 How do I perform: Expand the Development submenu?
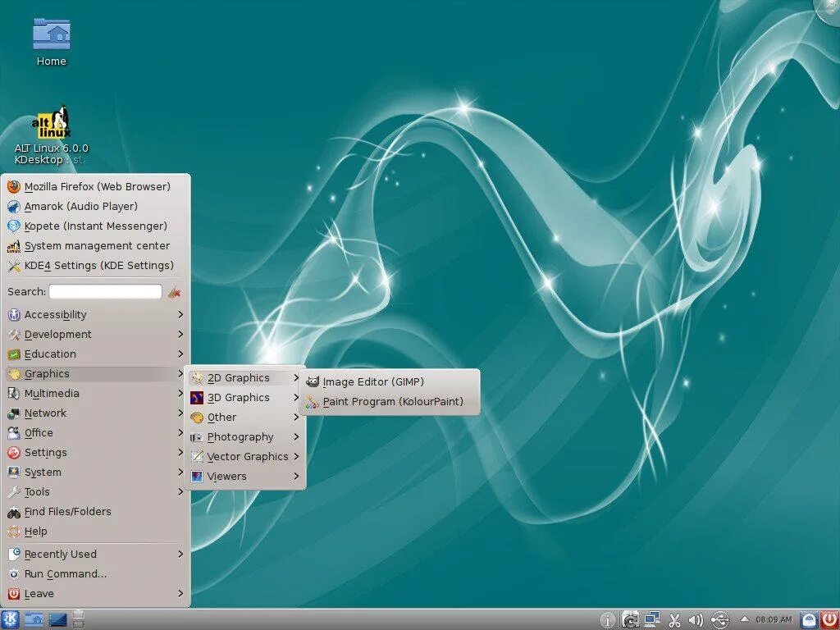coord(96,335)
